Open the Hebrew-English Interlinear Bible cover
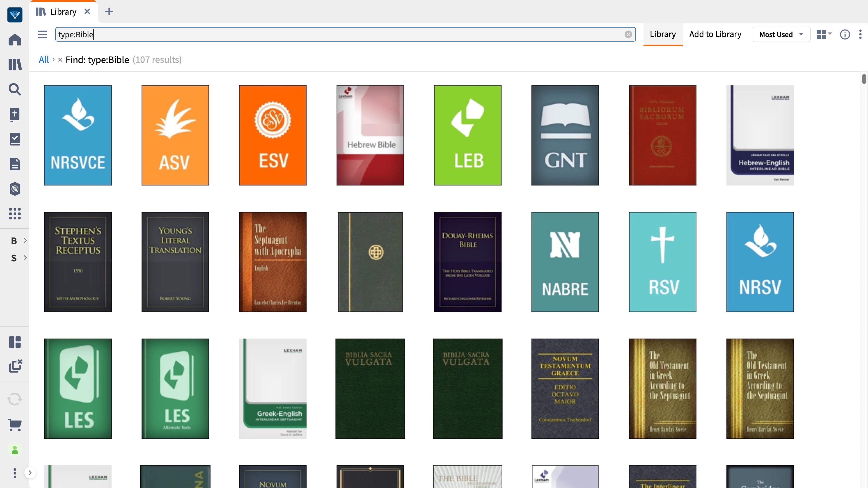This screenshot has width=868, height=488. tap(760, 135)
